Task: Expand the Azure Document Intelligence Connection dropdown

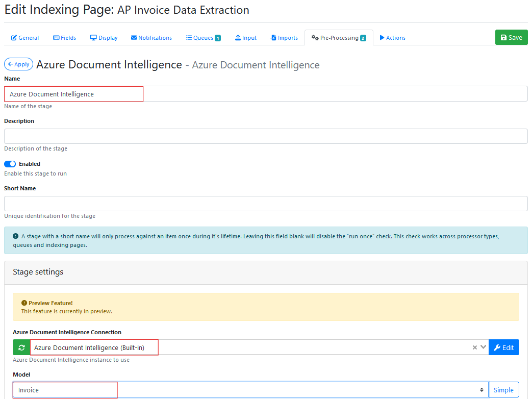Action: (x=484, y=347)
